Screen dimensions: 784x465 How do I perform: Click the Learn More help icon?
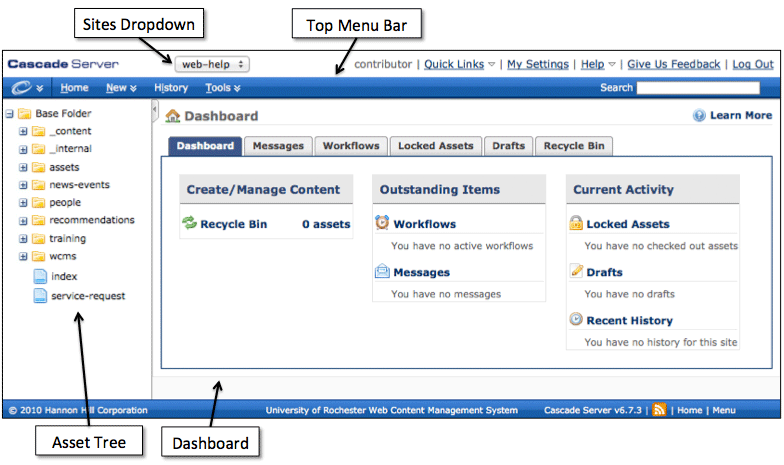tap(699, 116)
